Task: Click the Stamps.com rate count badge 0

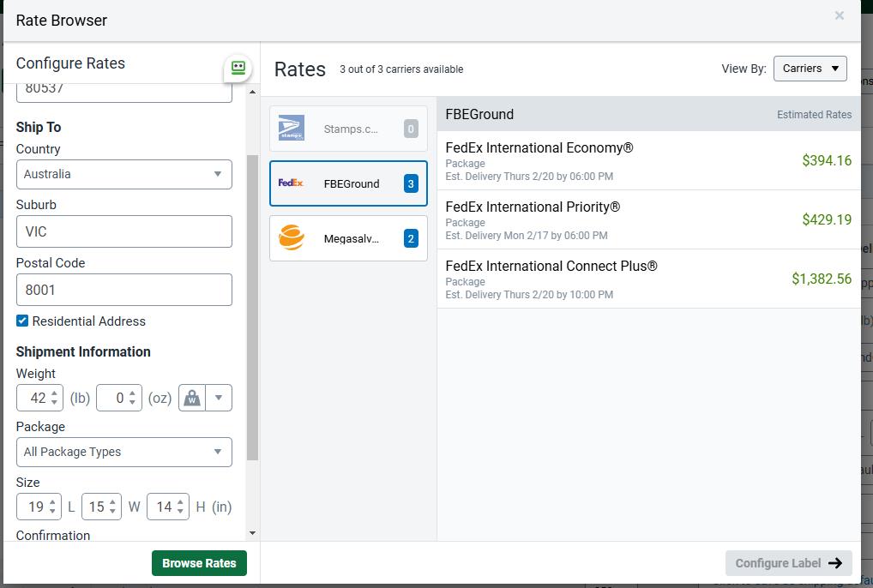Action: pyautogui.click(x=411, y=129)
